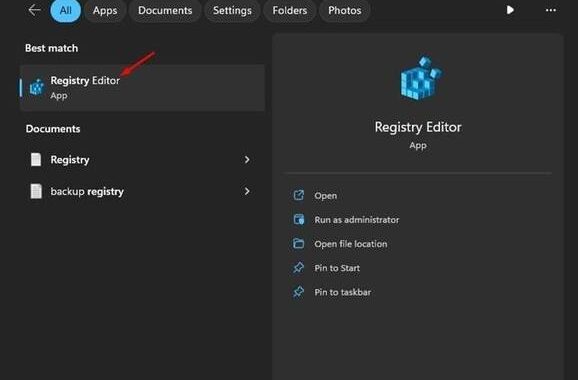Expand the backup registry chevron
This screenshot has width=578, height=380.
[x=247, y=191]
